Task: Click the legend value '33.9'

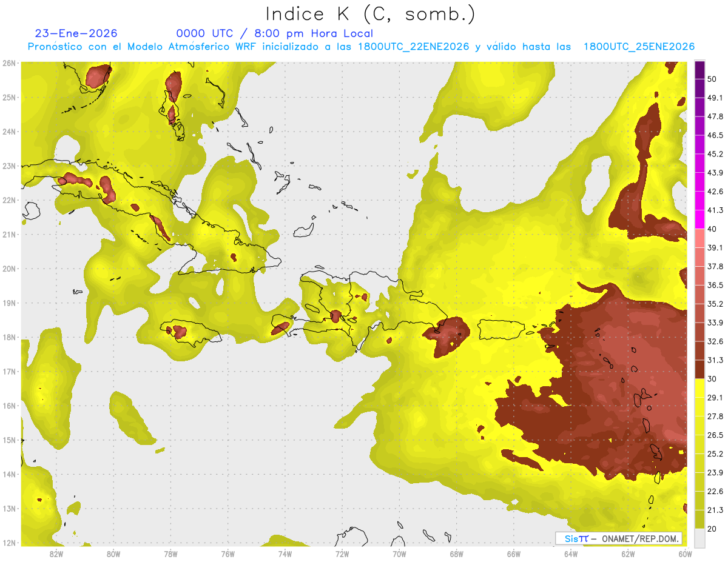Action: (x=715, y=323)
